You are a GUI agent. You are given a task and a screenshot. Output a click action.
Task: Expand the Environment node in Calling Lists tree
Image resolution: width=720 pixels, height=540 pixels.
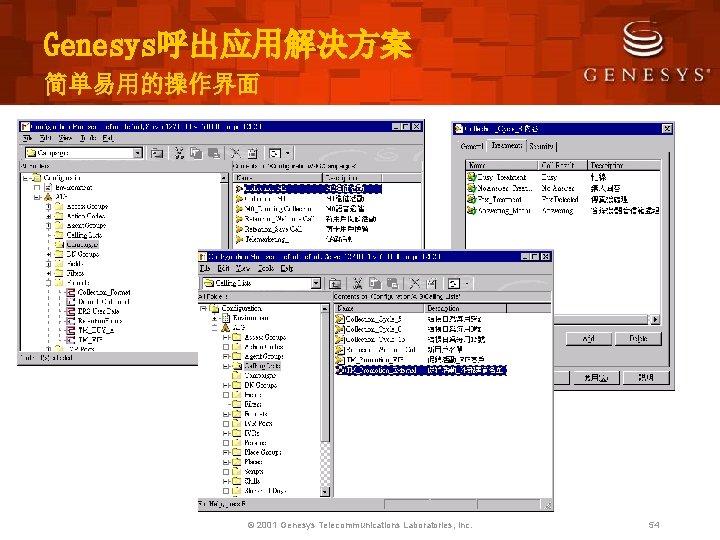pyautogui.click(x=214, y=318)
